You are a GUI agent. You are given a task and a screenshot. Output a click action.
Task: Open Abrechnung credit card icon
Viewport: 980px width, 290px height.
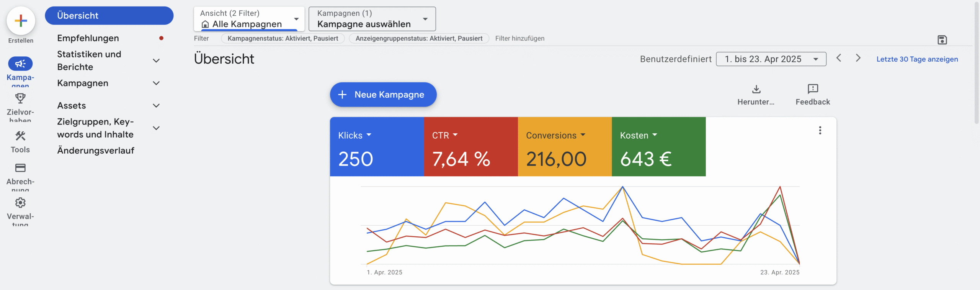click(x=20, y=168)
